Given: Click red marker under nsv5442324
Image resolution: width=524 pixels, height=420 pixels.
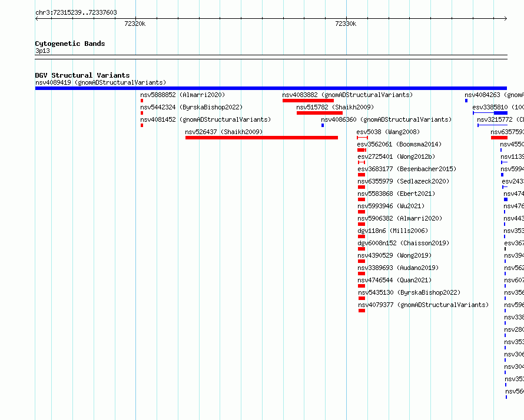Looking at the screenshot, I should click(x=142, y=113).
